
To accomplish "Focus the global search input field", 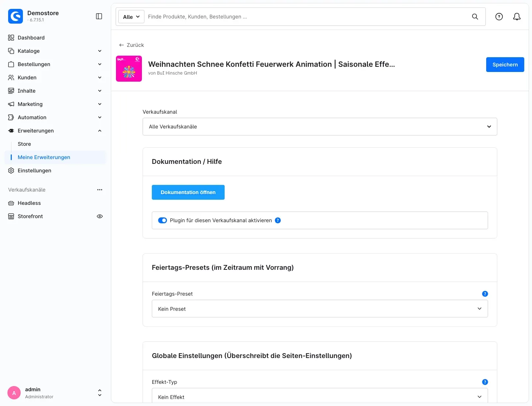I will click(x=307, y=17).
